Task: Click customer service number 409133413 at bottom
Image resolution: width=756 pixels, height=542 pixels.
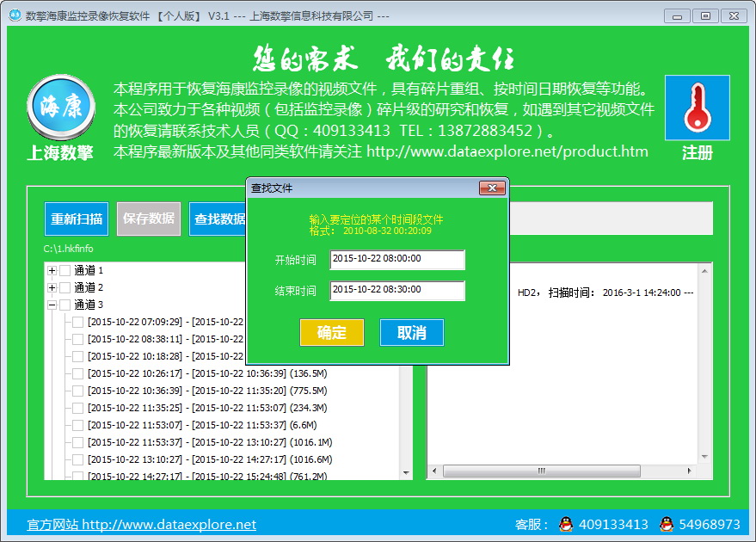Action: [x=613, y=524]
